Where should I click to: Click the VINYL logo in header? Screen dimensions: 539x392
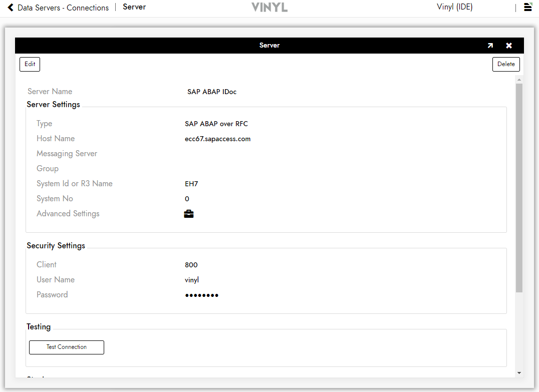(269, 8)
